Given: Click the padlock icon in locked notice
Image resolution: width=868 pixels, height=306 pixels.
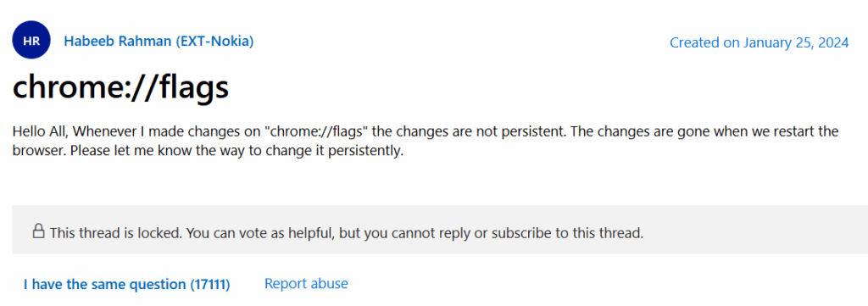Looking at the screenshot, I should (x=38, y=231).
